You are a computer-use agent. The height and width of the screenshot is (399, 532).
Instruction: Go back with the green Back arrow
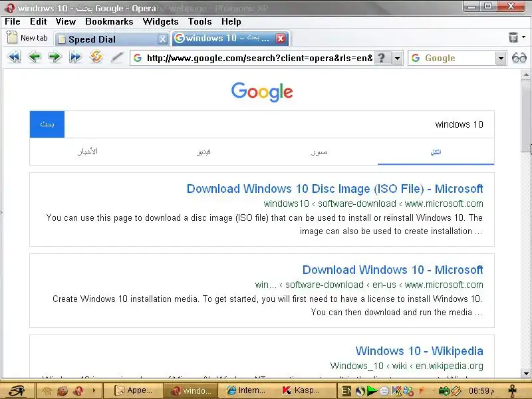(35, 57)
